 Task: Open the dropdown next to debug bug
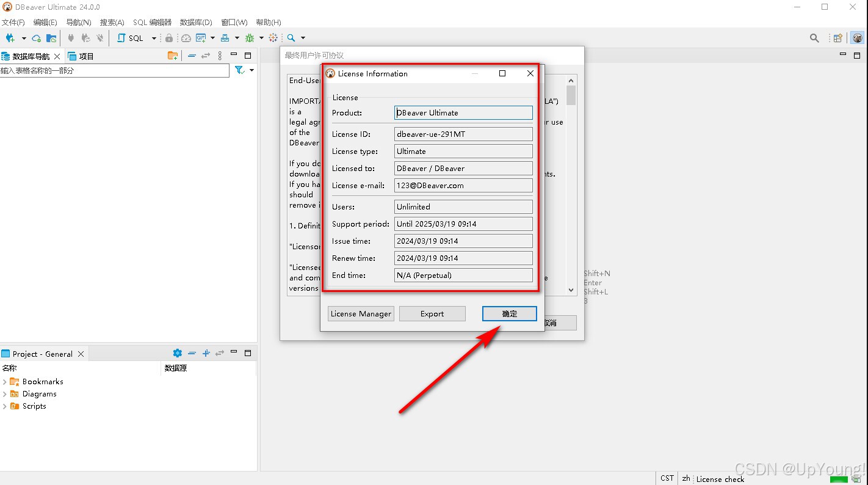click(x=261, y=38)
